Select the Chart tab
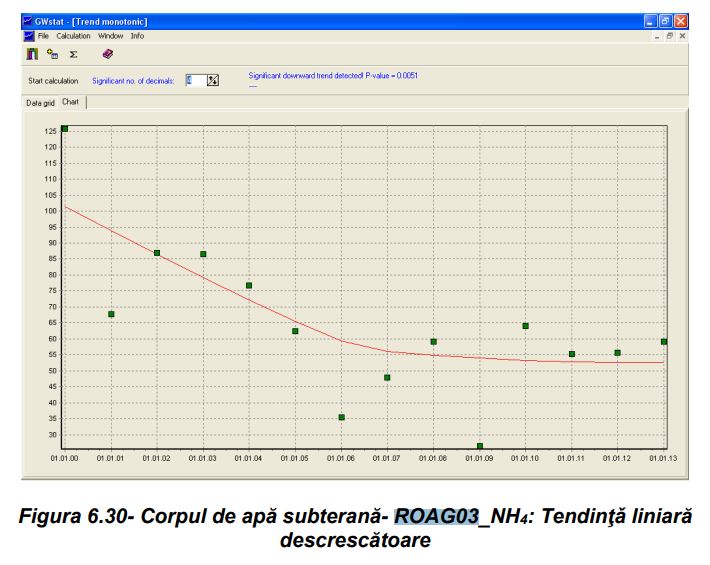 (x=71, y=102)
